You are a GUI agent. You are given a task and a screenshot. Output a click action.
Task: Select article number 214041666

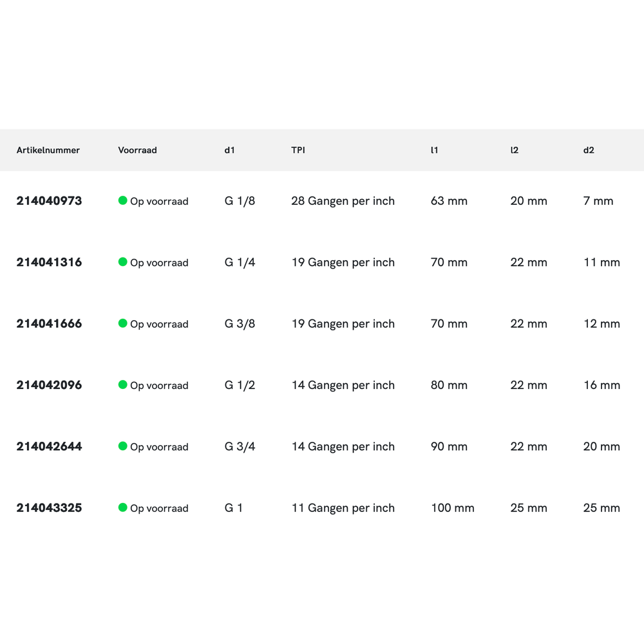[x=49, y=324]
